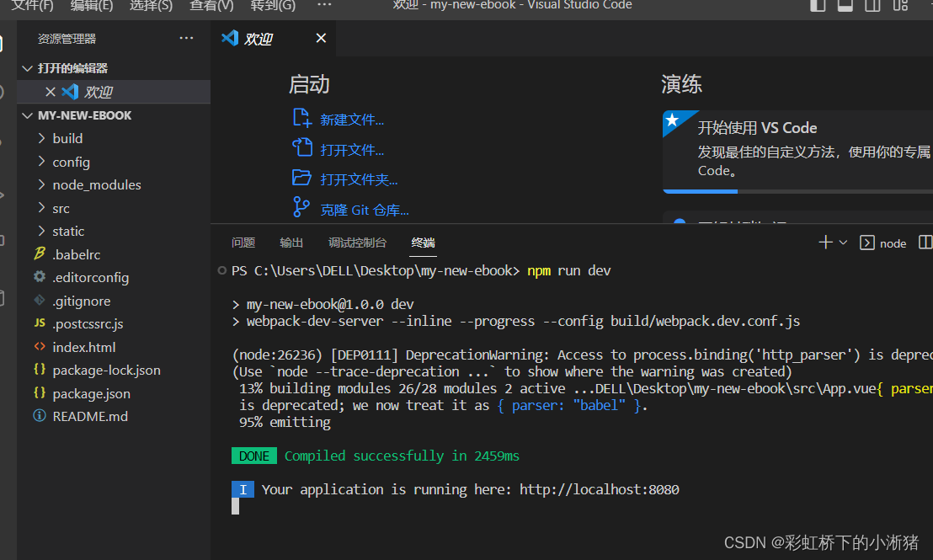Select the node terminal instance
Viewport: 933px width, 560px height.
(x=883, y=243)
